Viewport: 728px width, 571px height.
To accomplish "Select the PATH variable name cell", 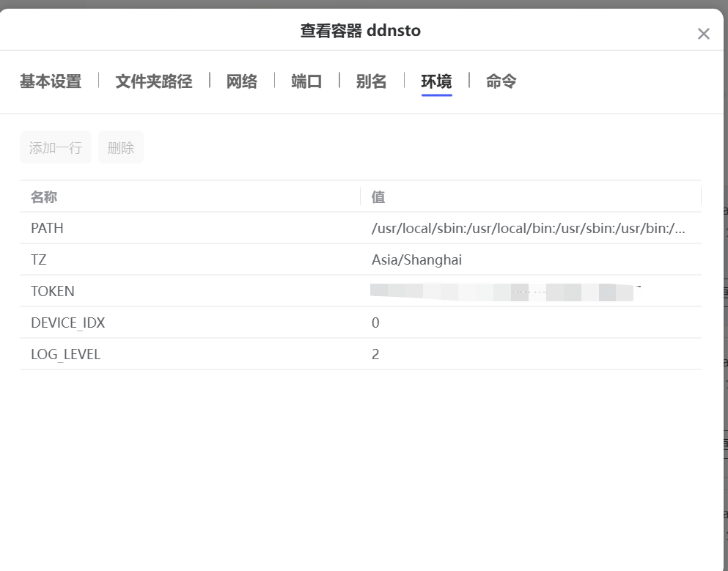I will pos(47,228).
